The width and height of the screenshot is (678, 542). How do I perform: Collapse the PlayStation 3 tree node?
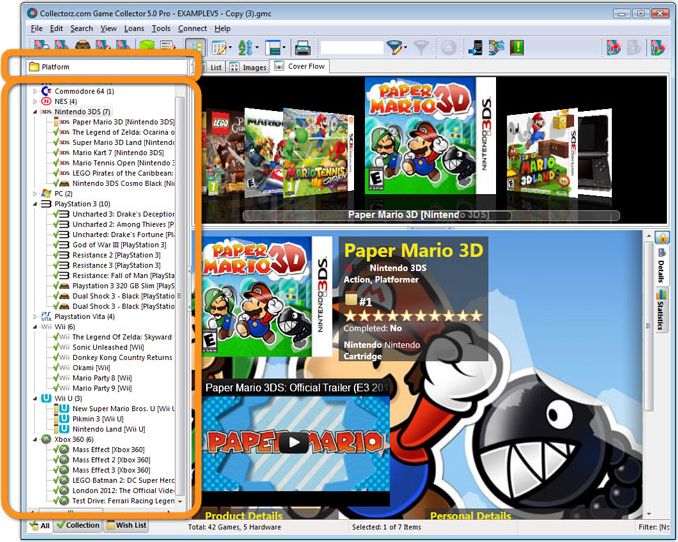pos(35,204)
